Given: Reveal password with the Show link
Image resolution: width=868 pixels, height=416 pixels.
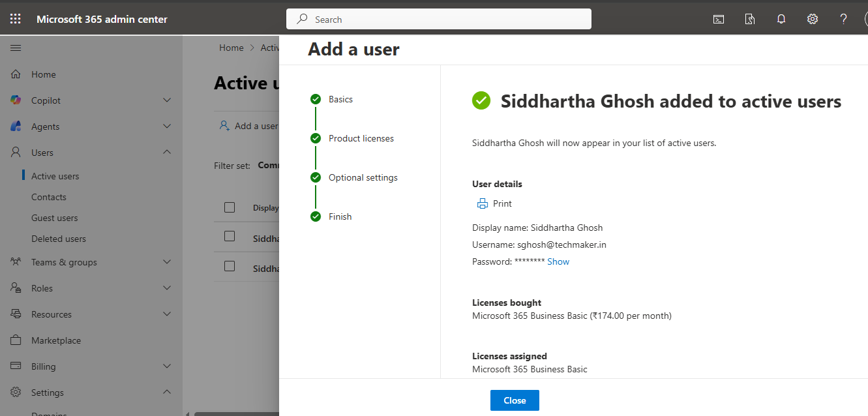Looking at the screenshot, I should (558, 261).
